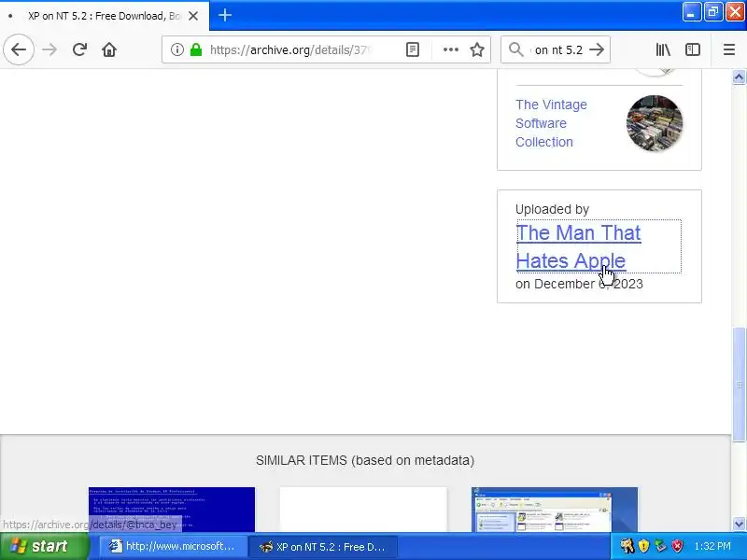Click the scrollbar up arrow
This screenshot has width=747, height=560.
tap(739, 77)
